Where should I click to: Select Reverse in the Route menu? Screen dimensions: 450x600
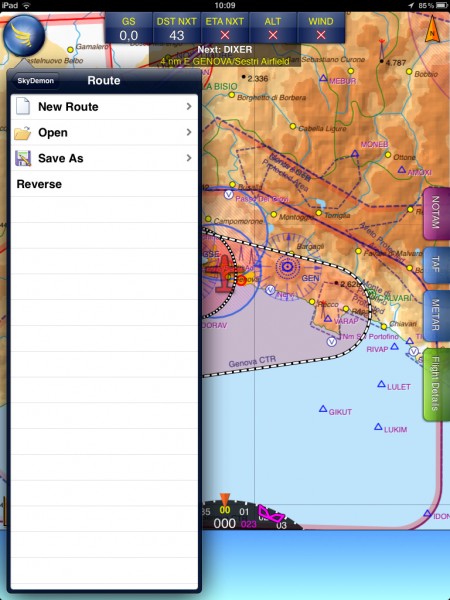[104, 184]
